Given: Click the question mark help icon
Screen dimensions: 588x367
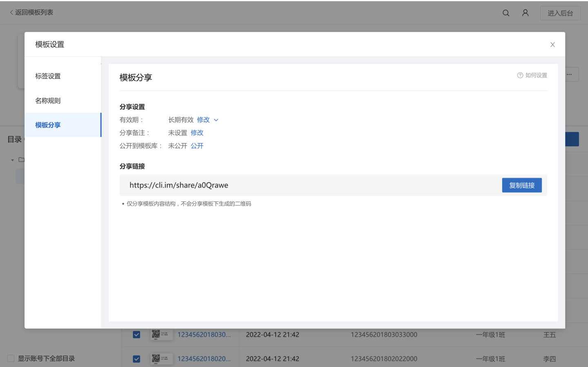Looking at the screenshot, I should tap(520, 75).
